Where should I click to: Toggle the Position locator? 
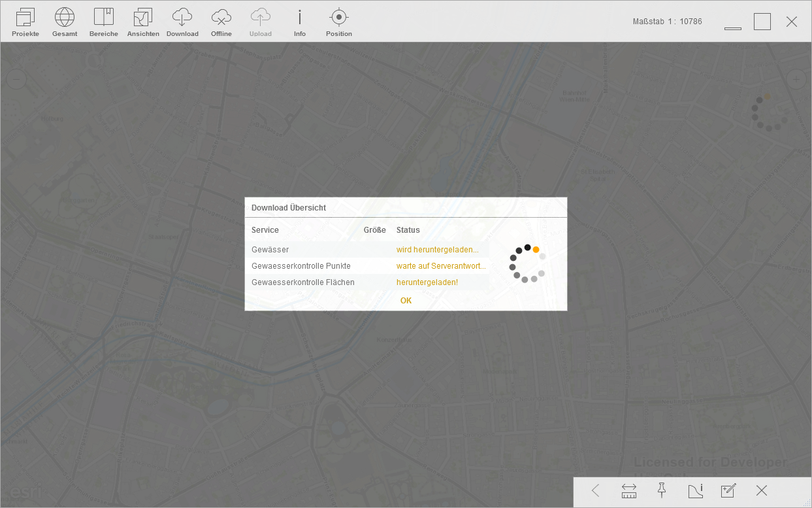[338, 22]
